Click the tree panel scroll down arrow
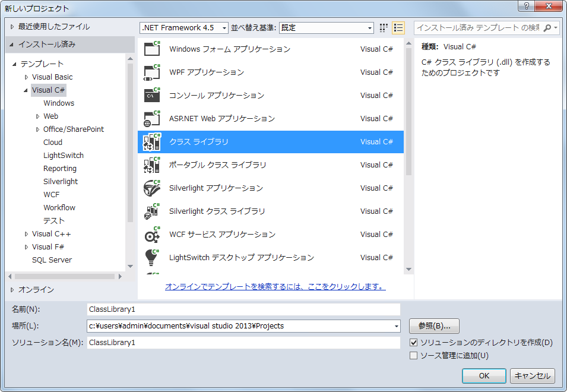567x392 pixels. pyautogui.click(x=131, y=266)
